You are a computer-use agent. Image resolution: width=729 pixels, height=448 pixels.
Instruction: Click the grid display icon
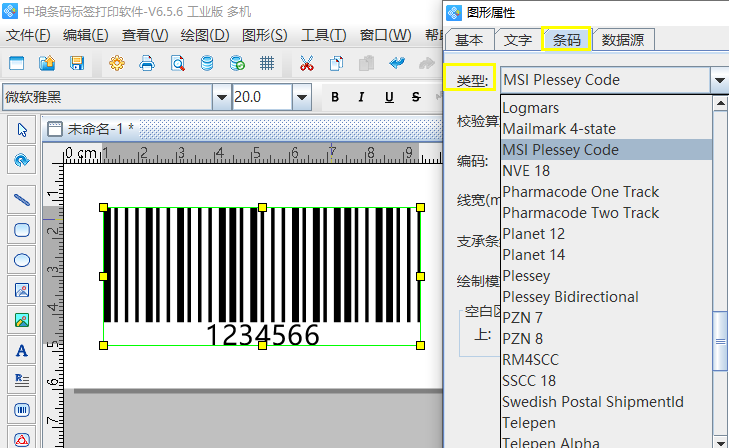point(267,64)
